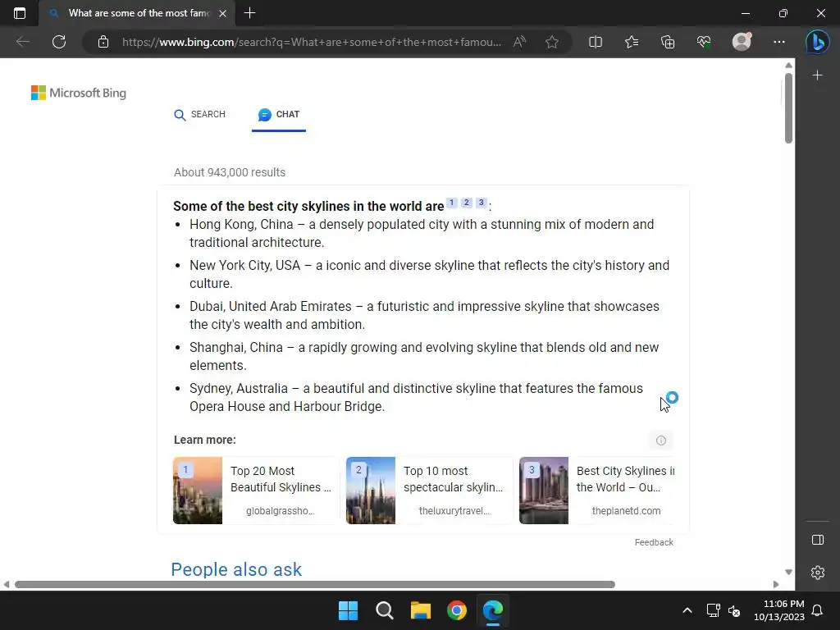Add this page to favorites star
Screen dimensions: 840x630
point(552,42)
